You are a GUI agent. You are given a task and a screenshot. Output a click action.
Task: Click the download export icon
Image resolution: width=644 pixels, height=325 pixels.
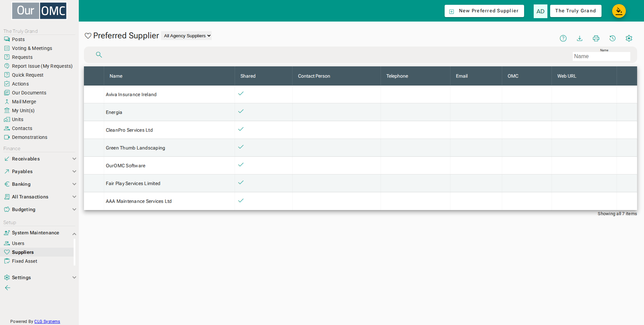[580, 38]
